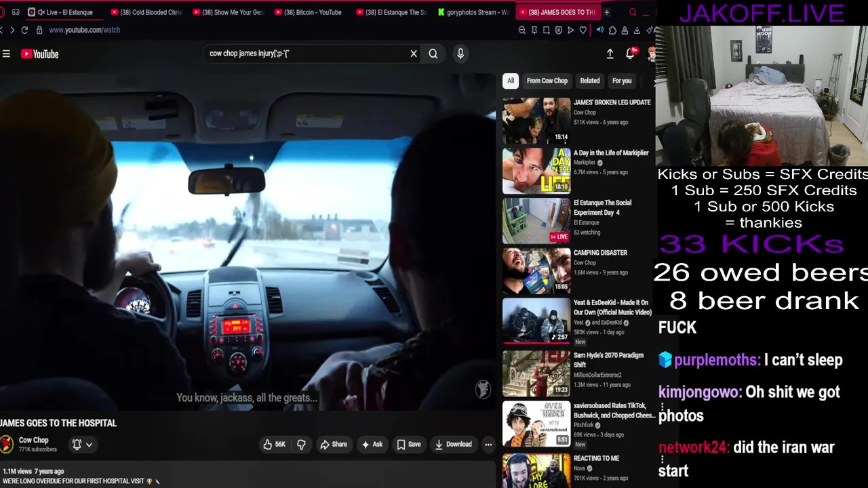Like the video with thumbs up
Screen dimensions: 868x488
[274, 445]
